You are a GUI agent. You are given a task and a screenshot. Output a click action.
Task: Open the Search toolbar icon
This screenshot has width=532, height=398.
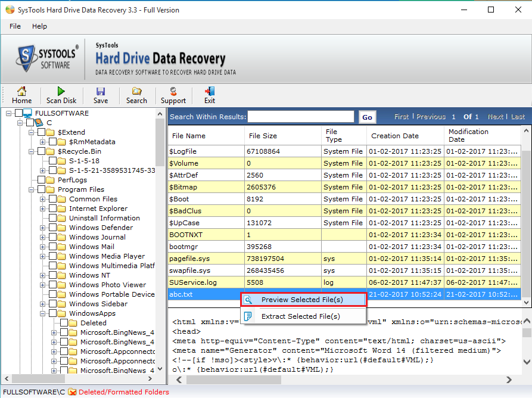[x=137, y=91]
